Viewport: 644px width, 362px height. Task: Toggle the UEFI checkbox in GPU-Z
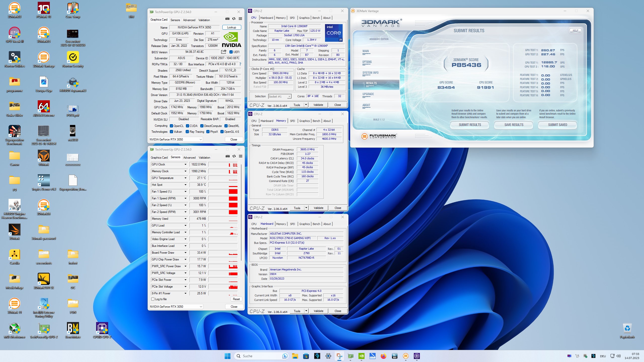coord(231,52)
